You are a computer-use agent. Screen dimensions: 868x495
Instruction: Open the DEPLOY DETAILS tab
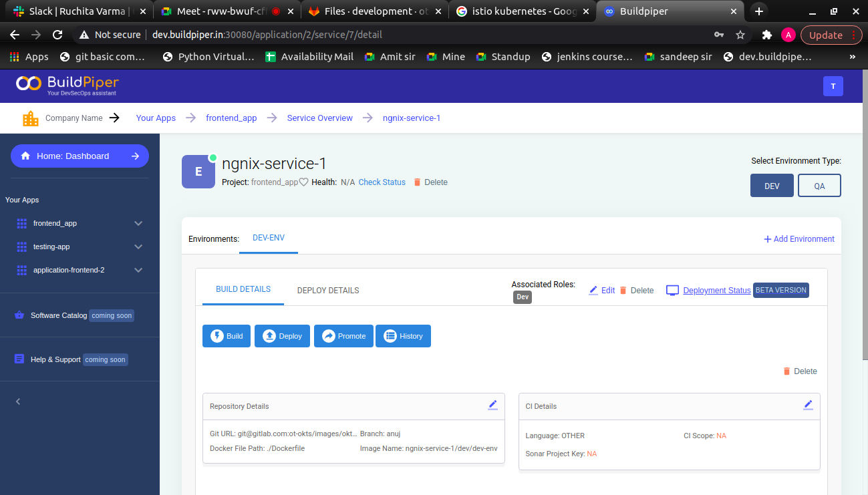(328, 291)
